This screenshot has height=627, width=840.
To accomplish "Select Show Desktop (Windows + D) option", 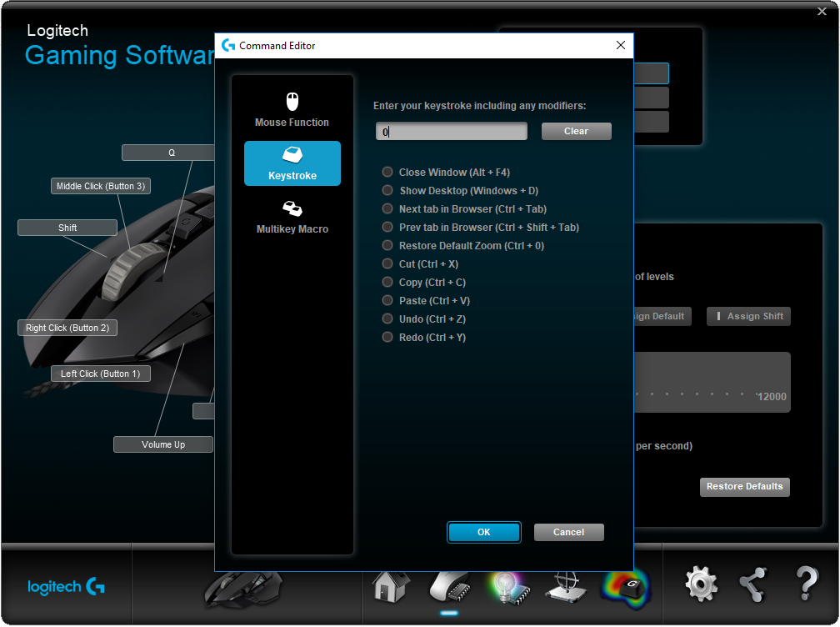I will (460, 191).
